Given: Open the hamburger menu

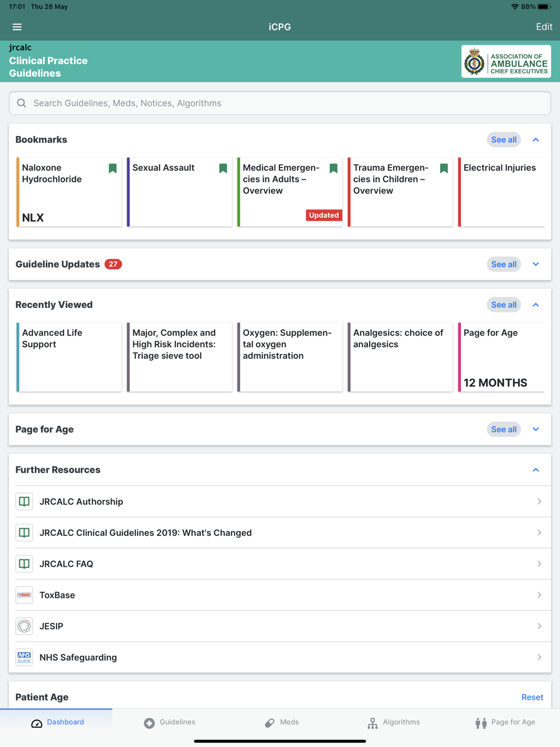Looking at the screenshot, I should click(17, 27).
